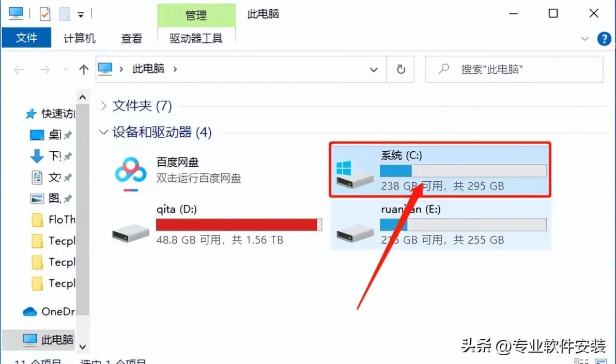Click the properties checkmark icon in title bar
This screenshot has width=616, height=364.
45,14
